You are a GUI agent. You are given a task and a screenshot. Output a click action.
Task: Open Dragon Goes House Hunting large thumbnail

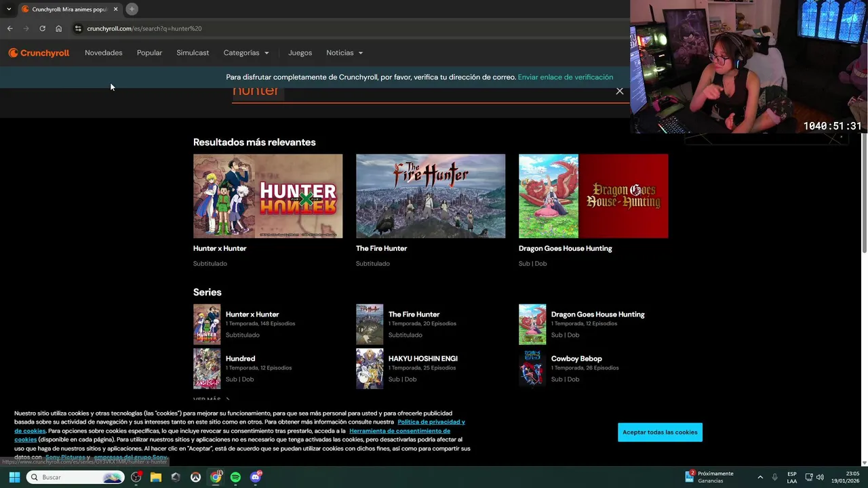point(593,196)
